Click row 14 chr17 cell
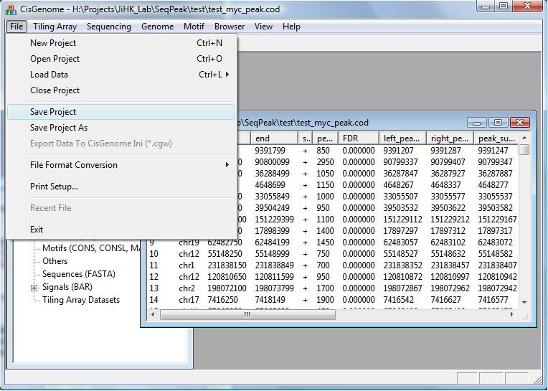This screenshot has height=391, width=548. coord(189,300)
